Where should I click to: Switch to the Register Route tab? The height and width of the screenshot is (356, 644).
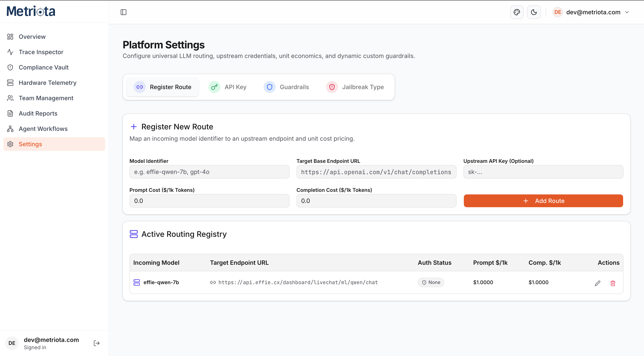click(x=162, y=87)
